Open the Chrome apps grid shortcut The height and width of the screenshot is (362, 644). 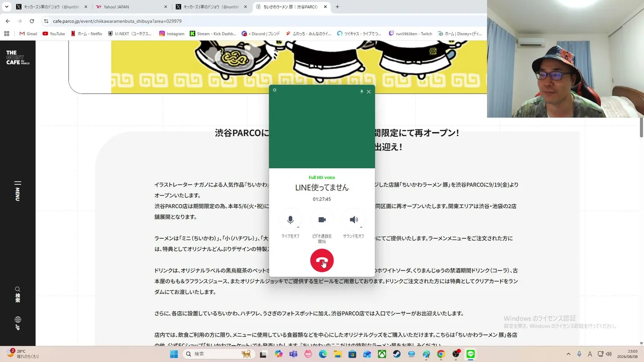pyautogui.click(x=7, y=34)
